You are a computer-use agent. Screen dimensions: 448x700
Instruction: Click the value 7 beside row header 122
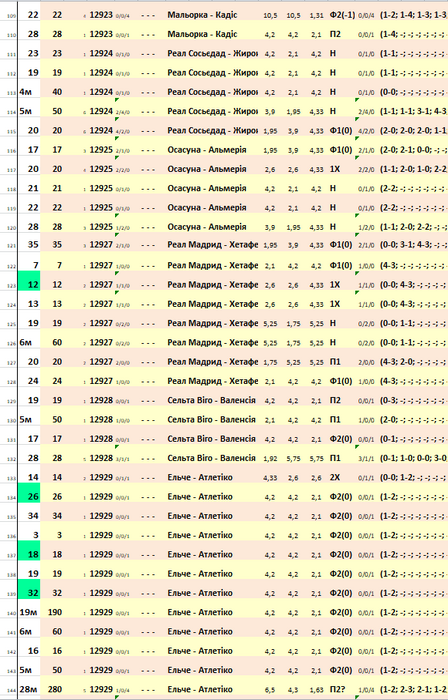point(35,265)
